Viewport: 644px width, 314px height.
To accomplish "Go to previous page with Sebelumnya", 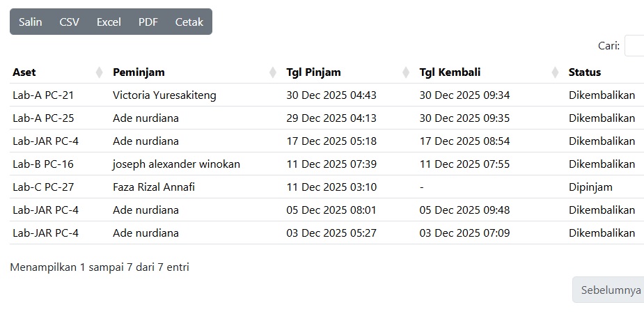I will point(610,290).
